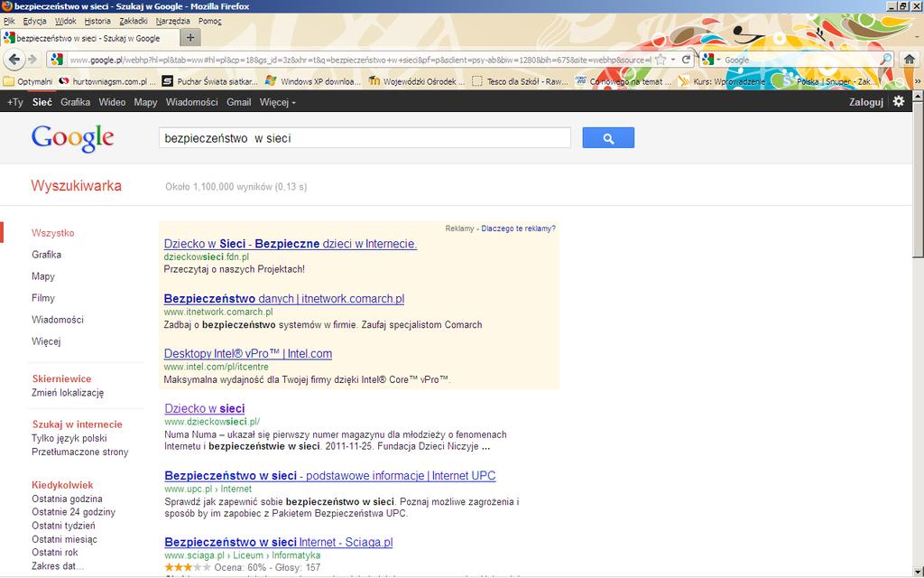Click Dlaczego te reklamy? link
The height and width of the screenshot is (578, 924).
pos(518,228)
